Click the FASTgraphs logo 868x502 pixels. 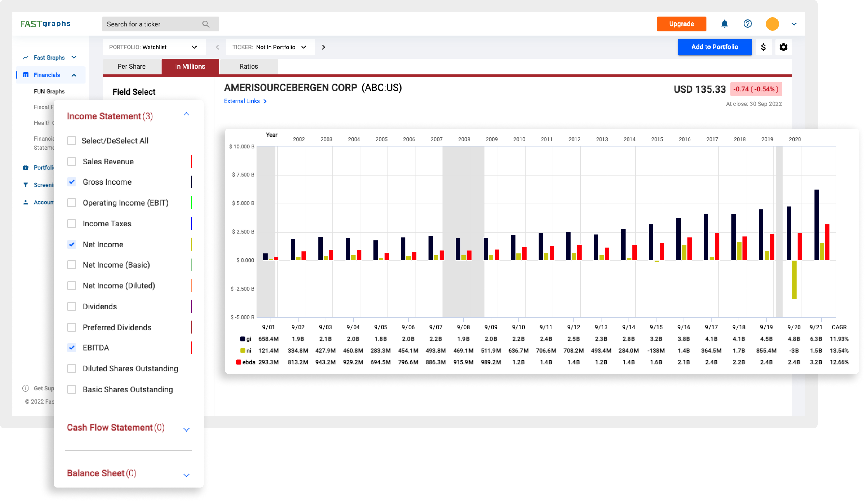[45, 24]
